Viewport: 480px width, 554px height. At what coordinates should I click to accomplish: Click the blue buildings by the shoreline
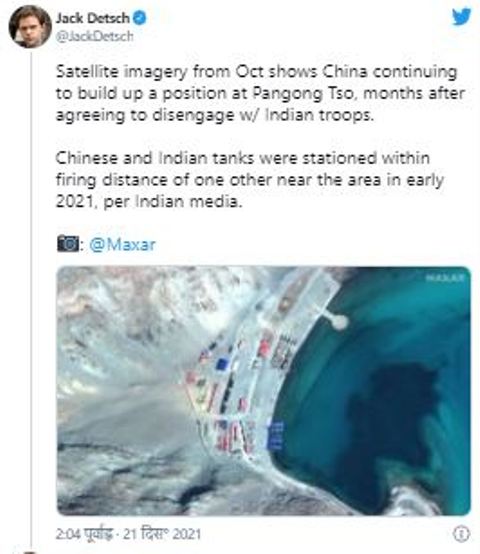pyautogui.click(x=275, y=435)
